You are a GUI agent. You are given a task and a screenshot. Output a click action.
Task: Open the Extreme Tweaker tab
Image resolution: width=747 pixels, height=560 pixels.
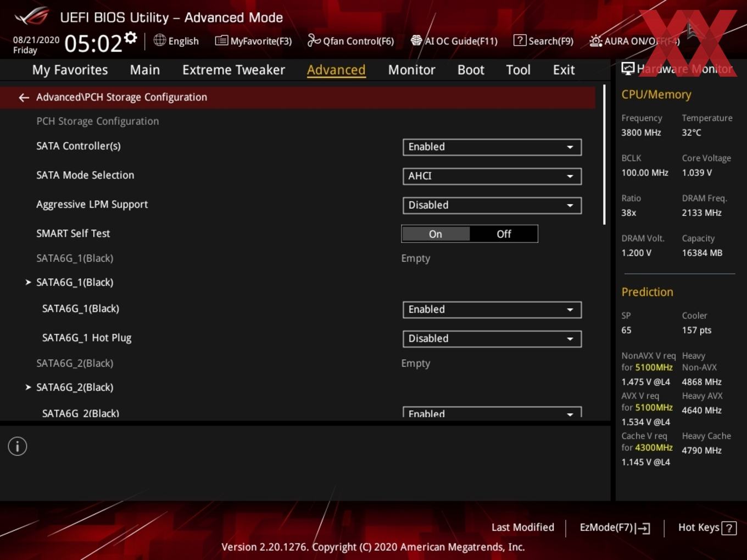233,70
